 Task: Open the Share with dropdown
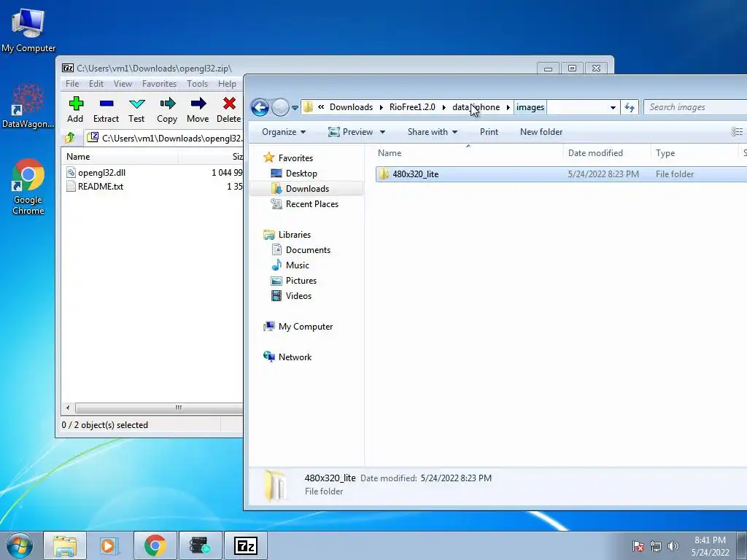click(x=432, y=132)
